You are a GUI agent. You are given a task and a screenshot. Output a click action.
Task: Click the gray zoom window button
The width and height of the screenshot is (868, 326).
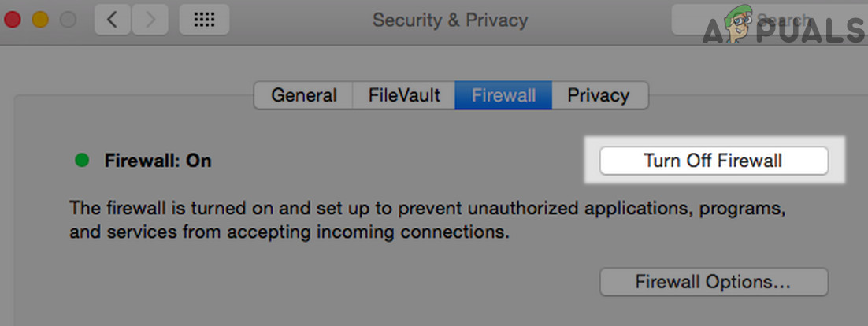point(69,20)
